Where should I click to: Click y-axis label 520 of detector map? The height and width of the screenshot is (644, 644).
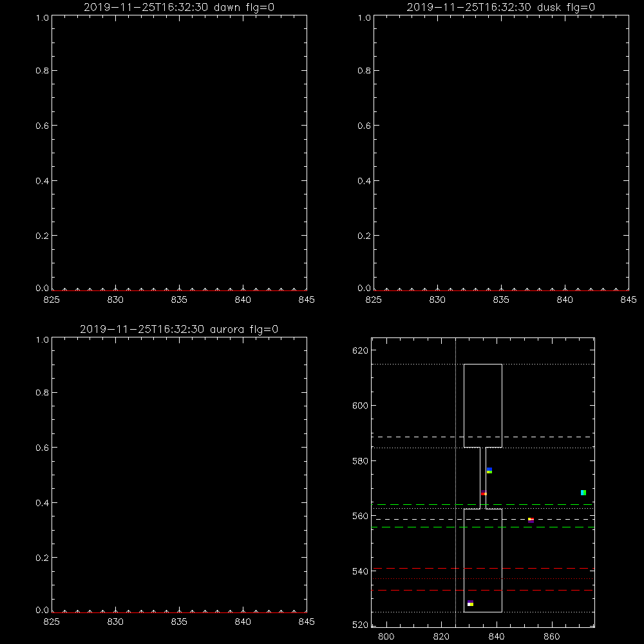(x=360, y=625)
